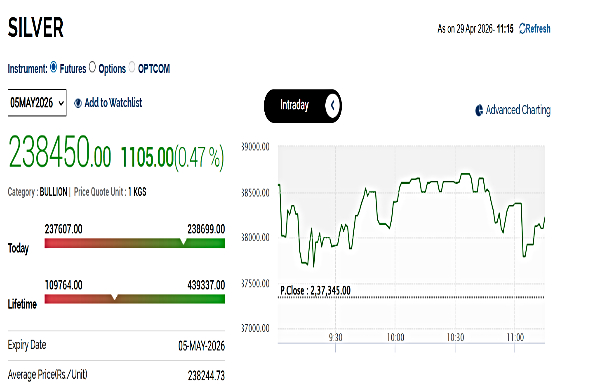Click the Average Price(Rs./Unit) label

(x=47, y=375)
